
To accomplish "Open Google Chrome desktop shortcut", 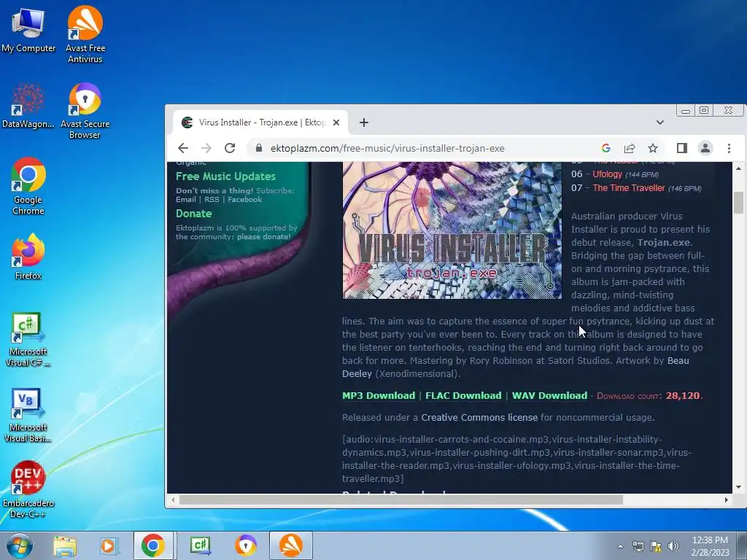I will click(x=28, y=186).
